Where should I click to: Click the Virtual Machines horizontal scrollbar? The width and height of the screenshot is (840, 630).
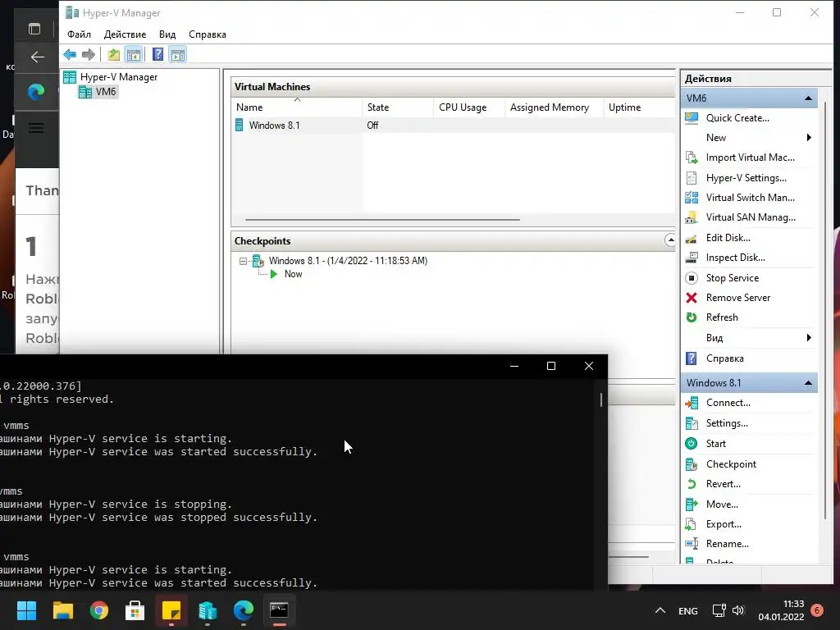[x=382, y=220]
